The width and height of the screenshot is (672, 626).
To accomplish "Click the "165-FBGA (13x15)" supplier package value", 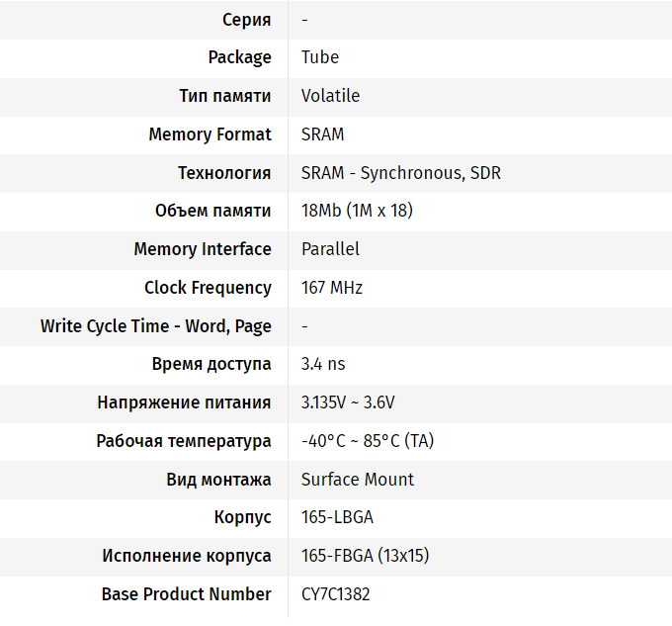I will click(365, 556).
